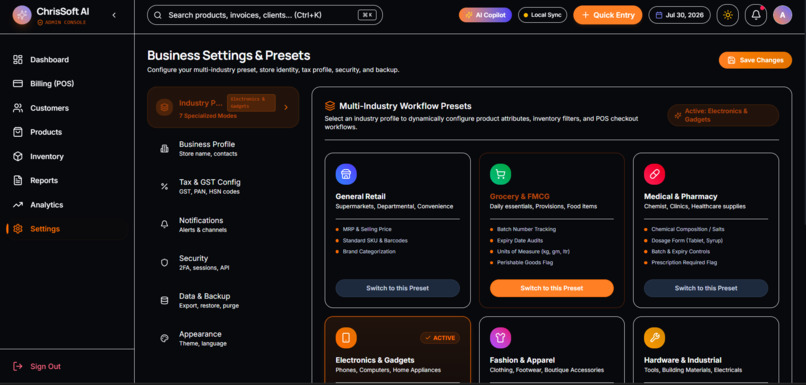This screenshot has width=806, height=385.
Task: Click the Electronics & Gadgets phone icon
Action: pyautogui.click(x=346, y=338)
